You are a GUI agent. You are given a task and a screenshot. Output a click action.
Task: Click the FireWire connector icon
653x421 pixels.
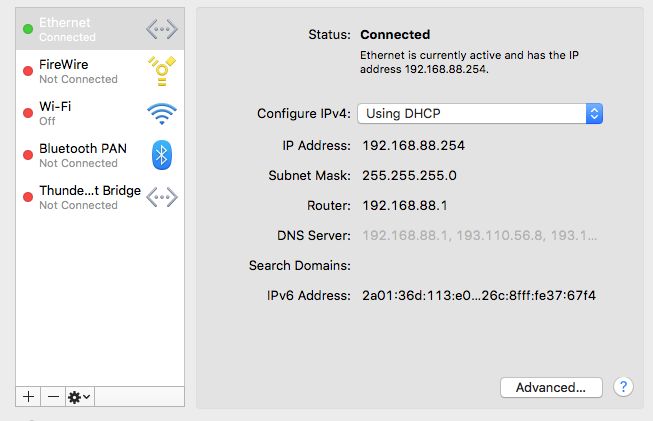click(162, 71)
